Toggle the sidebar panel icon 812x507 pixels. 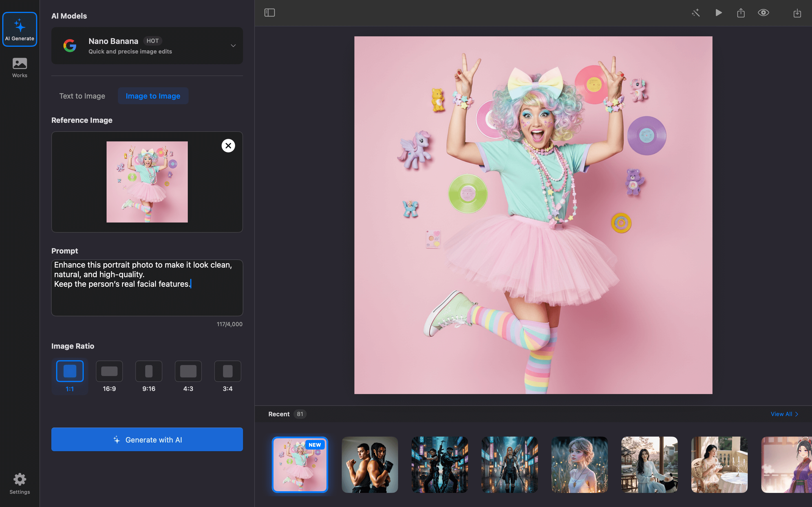click(270, 13)
